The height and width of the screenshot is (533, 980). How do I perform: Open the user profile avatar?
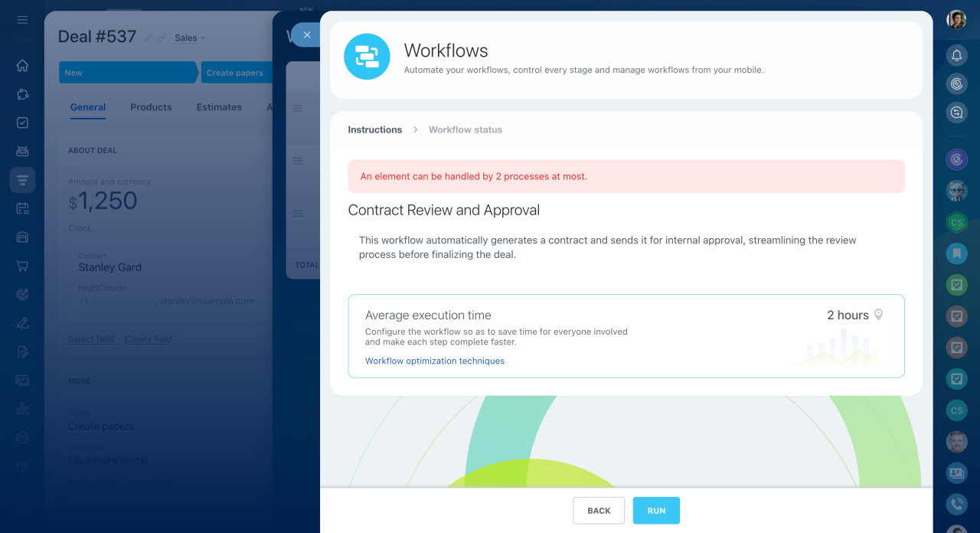coord(956,20)
